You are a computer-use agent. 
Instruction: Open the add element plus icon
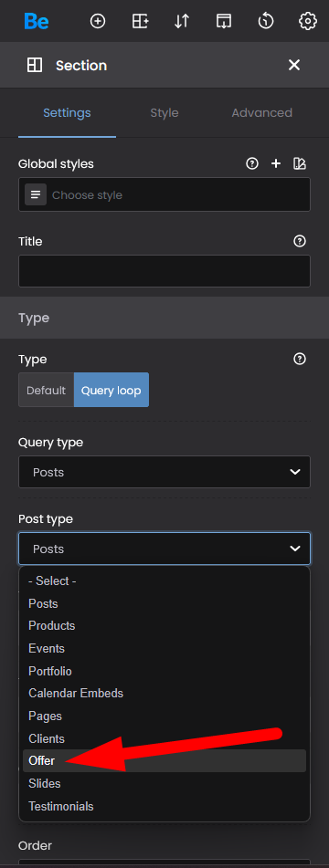point(98,21)
